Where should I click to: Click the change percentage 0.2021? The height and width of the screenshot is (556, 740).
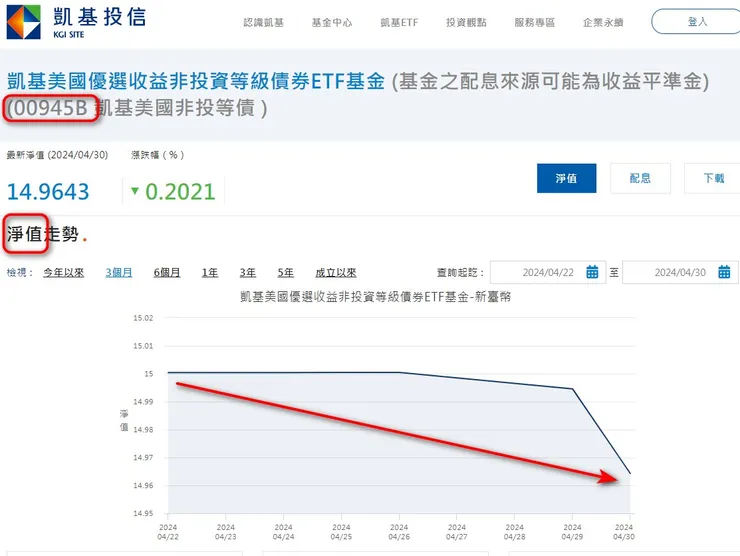pos(180,191)
